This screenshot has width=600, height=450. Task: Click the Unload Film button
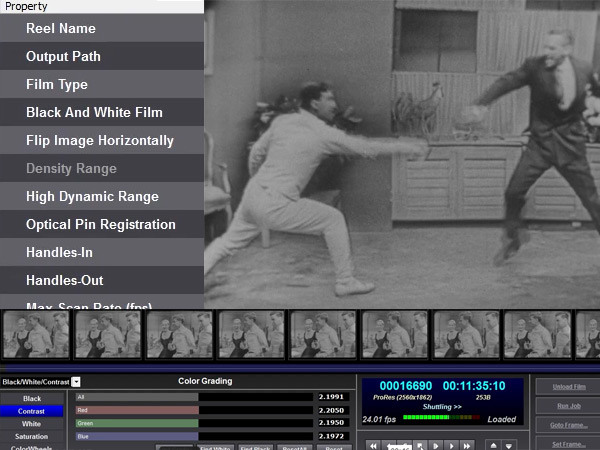point(568,386)
